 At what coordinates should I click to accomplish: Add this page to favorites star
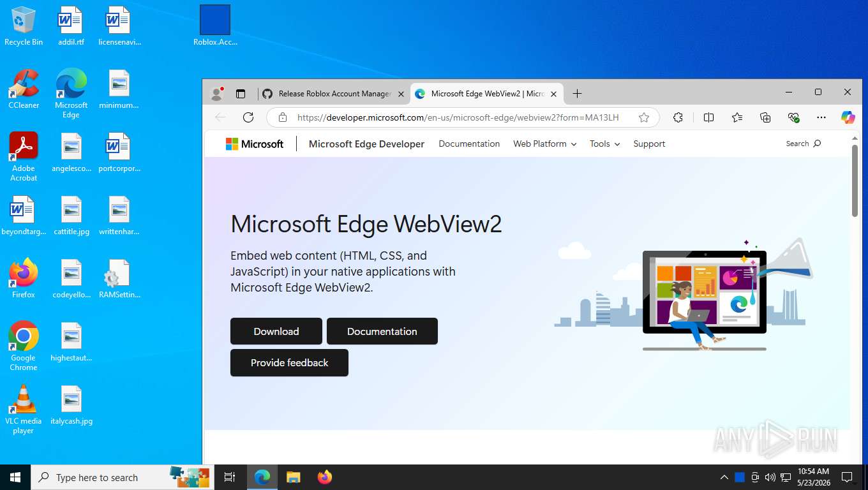click(644, 117)
